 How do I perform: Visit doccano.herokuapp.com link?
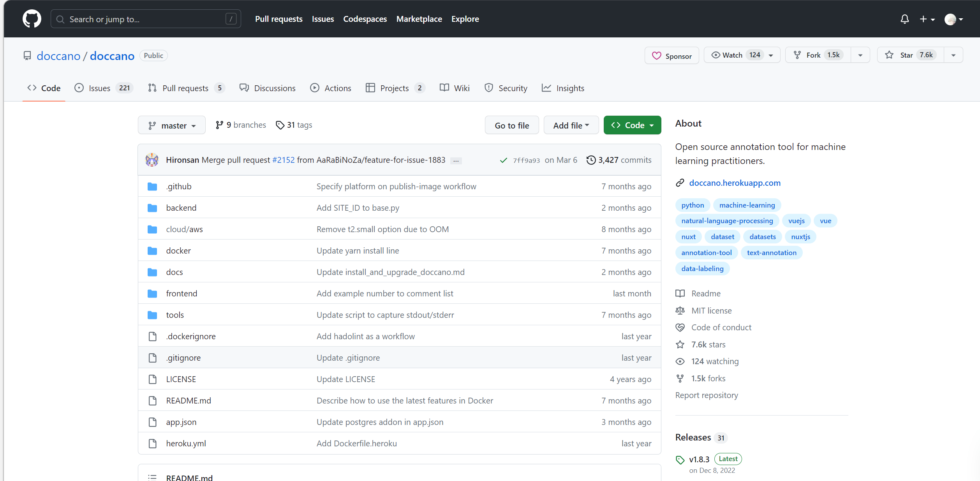click(x=735, y=183)
